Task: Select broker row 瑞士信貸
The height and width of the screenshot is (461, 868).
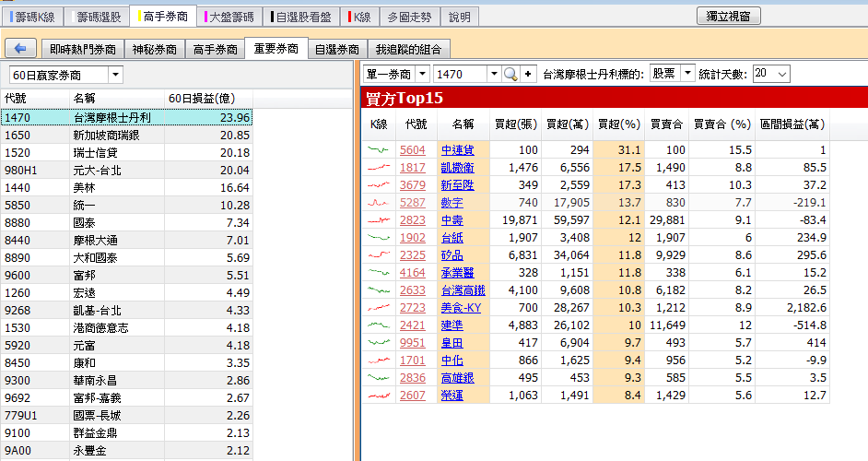Action: tap(126, 152)
